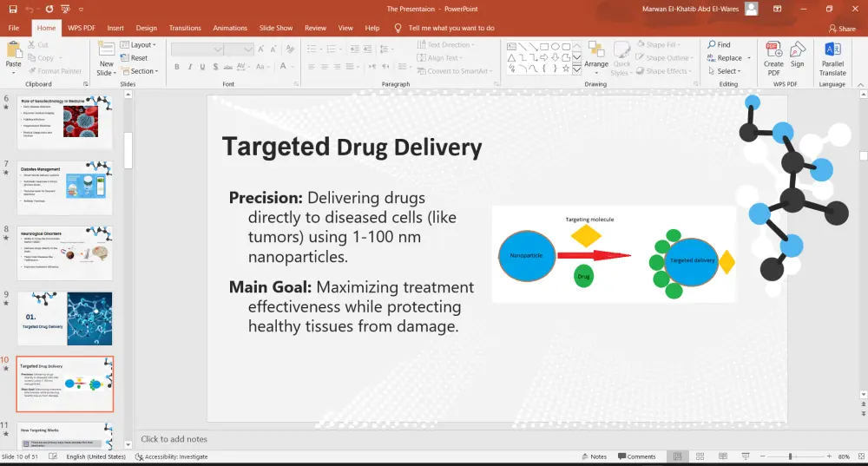Click Slide 10 of 51 indicator
The width and height of the screenshot is (868, 466).
19,456
